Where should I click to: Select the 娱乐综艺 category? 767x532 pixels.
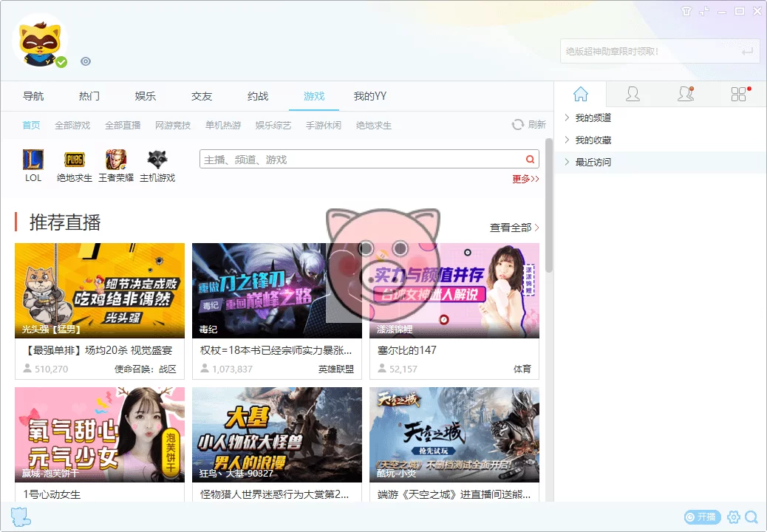[273, 126]
